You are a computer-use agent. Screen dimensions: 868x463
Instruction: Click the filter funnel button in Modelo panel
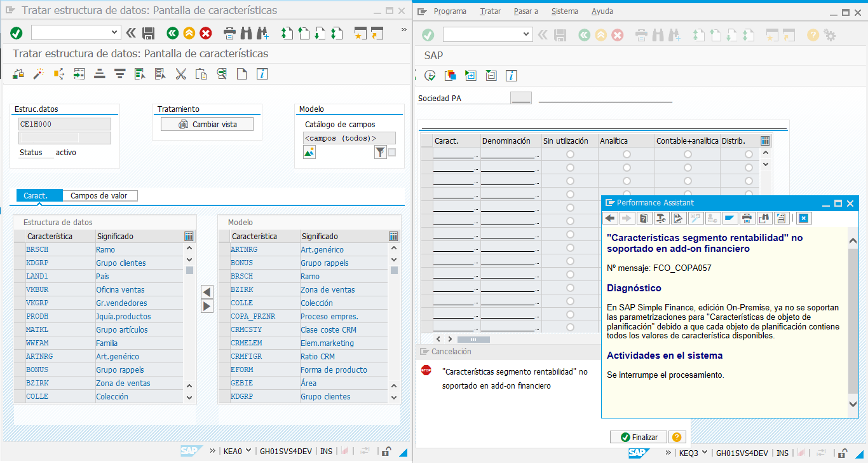click(380, 152)
